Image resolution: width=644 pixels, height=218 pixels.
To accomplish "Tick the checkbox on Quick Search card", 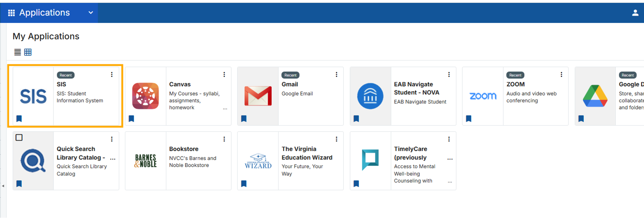I will pos(19,138).
